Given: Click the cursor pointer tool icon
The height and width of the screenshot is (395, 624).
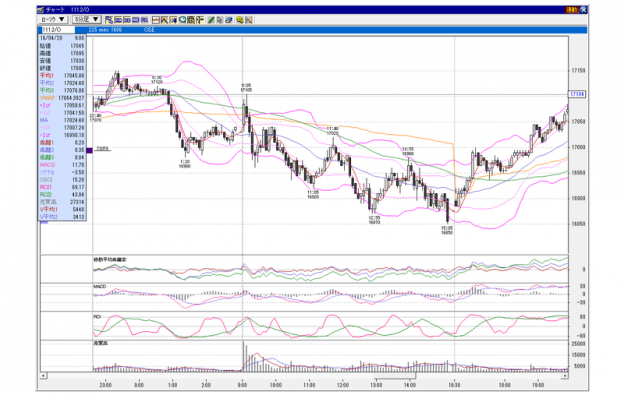Looking at the screenshot, I should (220, 20).
